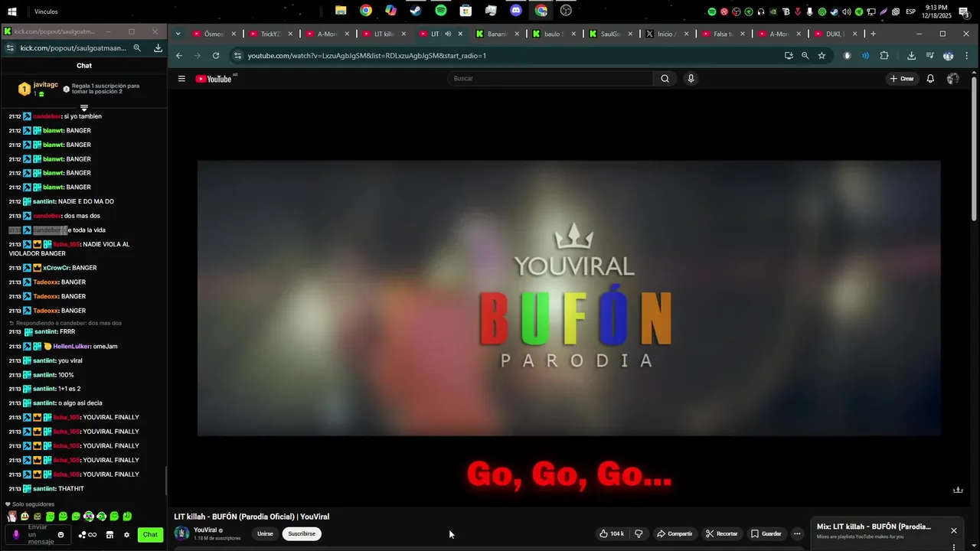Open the YouTube account avatar menu
Viewport: 980px width, 551px height.
(953, 79)
